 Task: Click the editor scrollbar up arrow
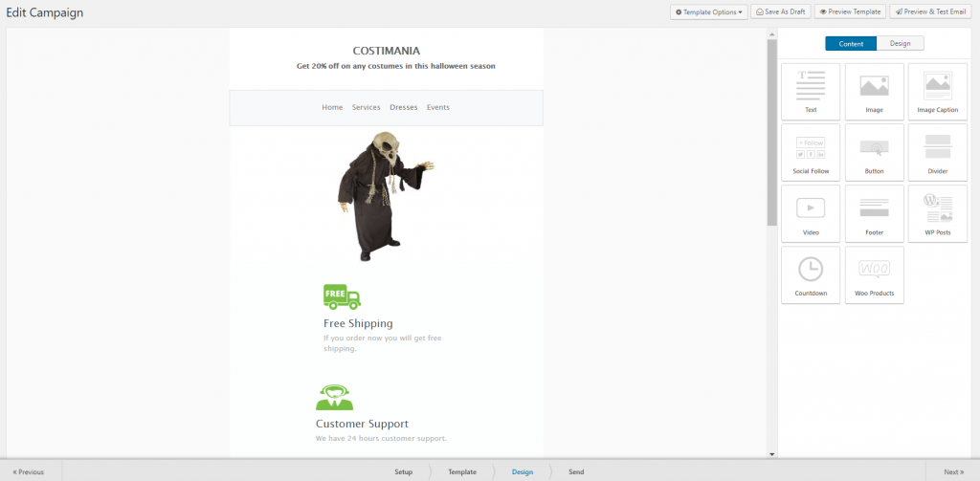coord(772,34)
